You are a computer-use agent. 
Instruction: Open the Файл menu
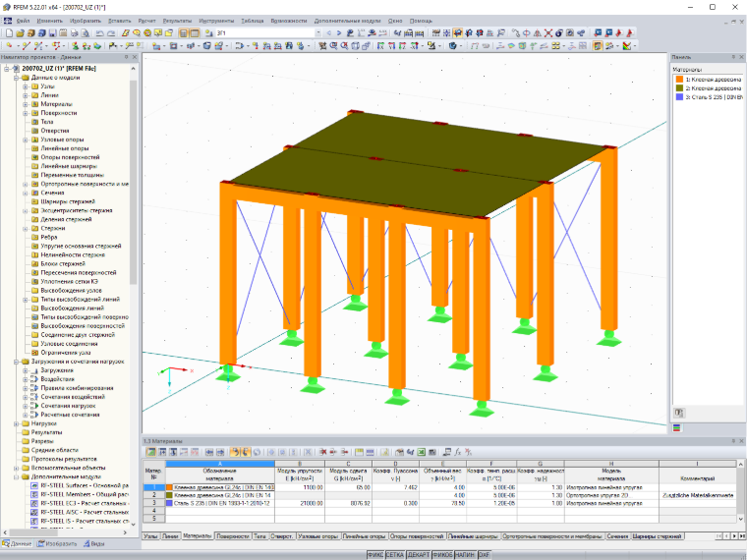[23, 21]
